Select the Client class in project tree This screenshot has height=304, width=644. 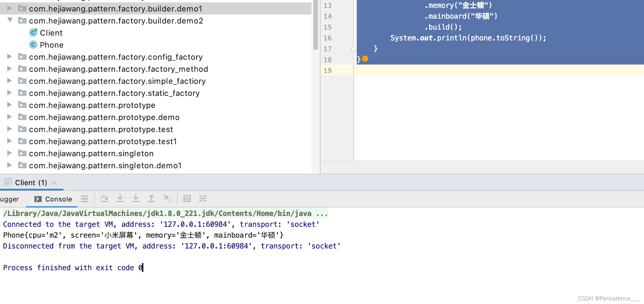(x=51, y=33)
